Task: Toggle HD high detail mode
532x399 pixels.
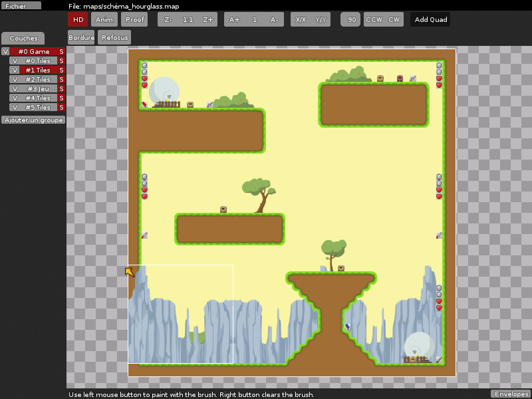Action: [x=78, y=20]
